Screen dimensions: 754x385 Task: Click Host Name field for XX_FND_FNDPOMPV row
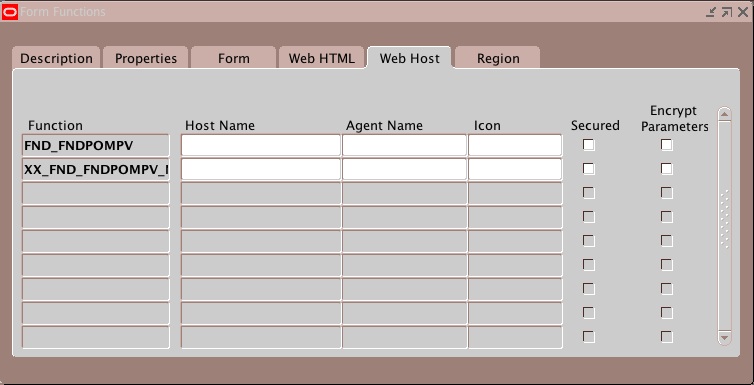coord(261,169)
